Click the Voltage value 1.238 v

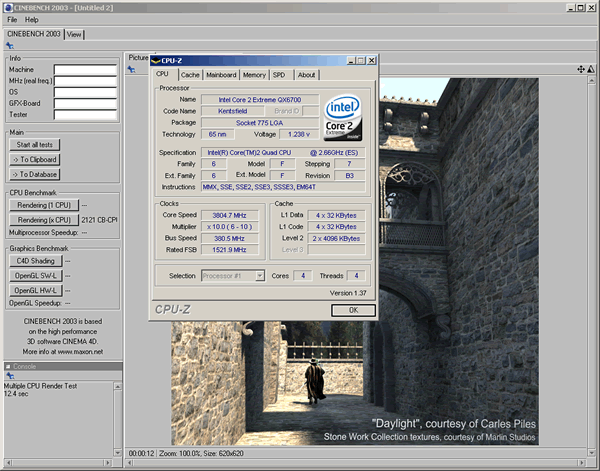(x=299, y=134)
